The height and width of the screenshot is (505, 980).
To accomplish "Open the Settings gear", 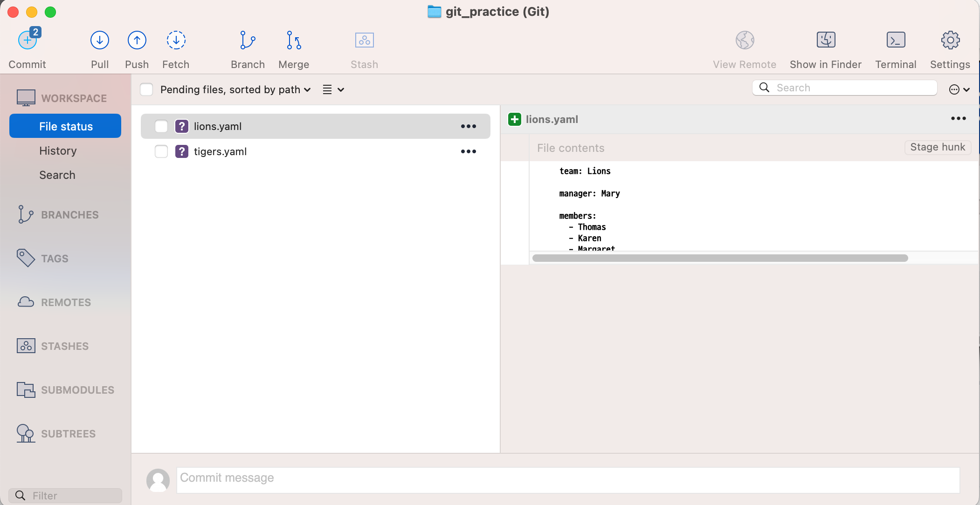I will 950,41.
